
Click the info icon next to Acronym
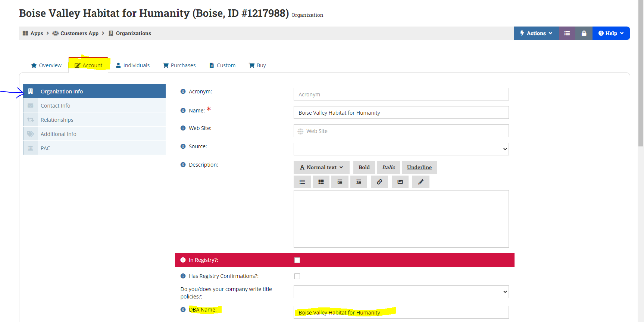[x=183, y=92]
